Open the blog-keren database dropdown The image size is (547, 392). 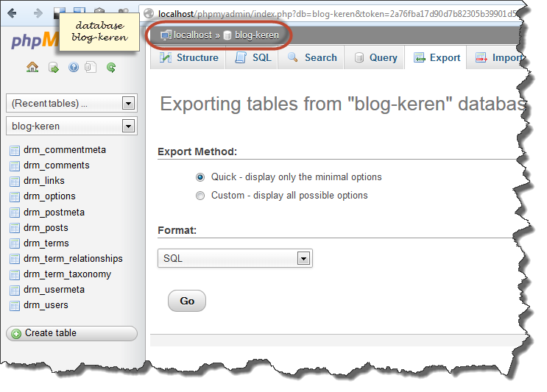click(71, 126)
